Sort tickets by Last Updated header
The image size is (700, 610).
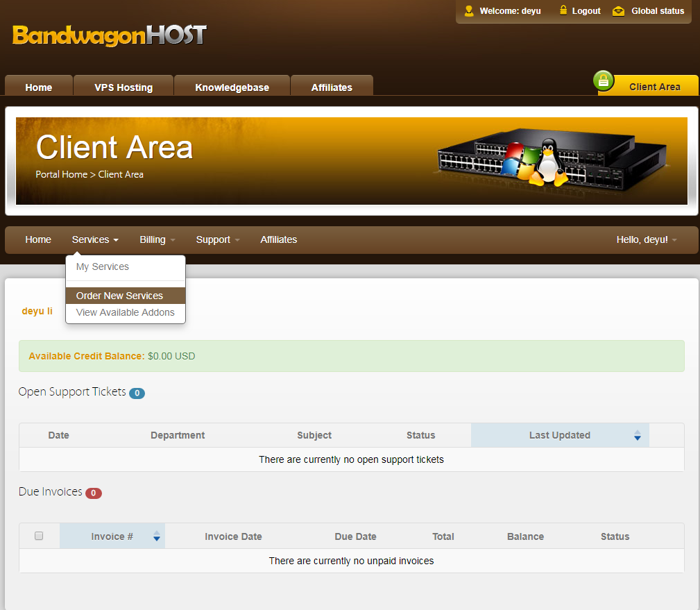tap(560, 435)
